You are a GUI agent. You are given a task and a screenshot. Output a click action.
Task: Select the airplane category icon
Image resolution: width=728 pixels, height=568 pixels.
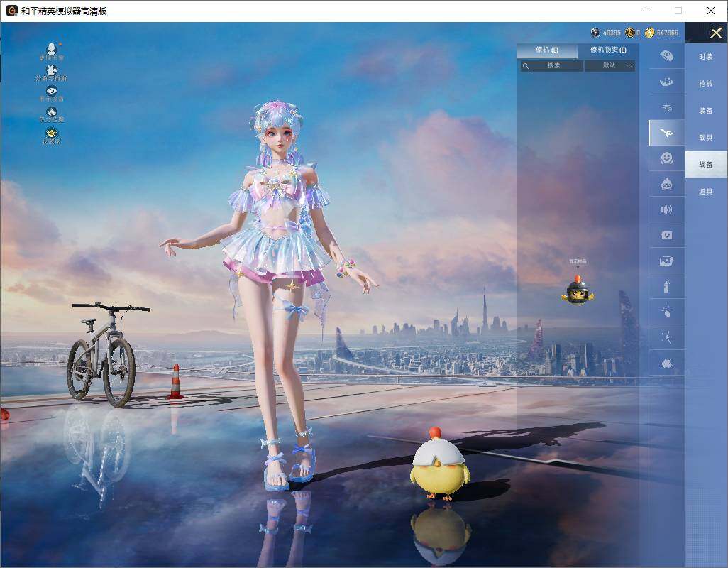[x=666, y=133]
